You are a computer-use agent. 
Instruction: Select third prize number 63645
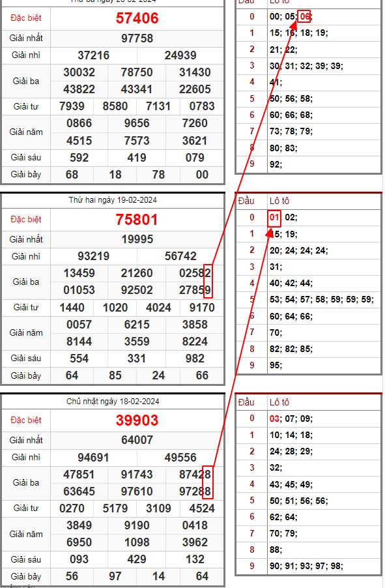[x=79, y=492]
